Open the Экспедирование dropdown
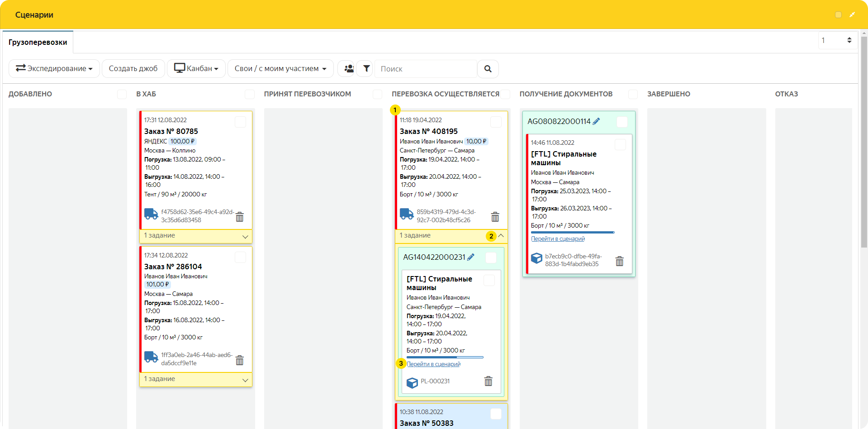 click(54, 69)
